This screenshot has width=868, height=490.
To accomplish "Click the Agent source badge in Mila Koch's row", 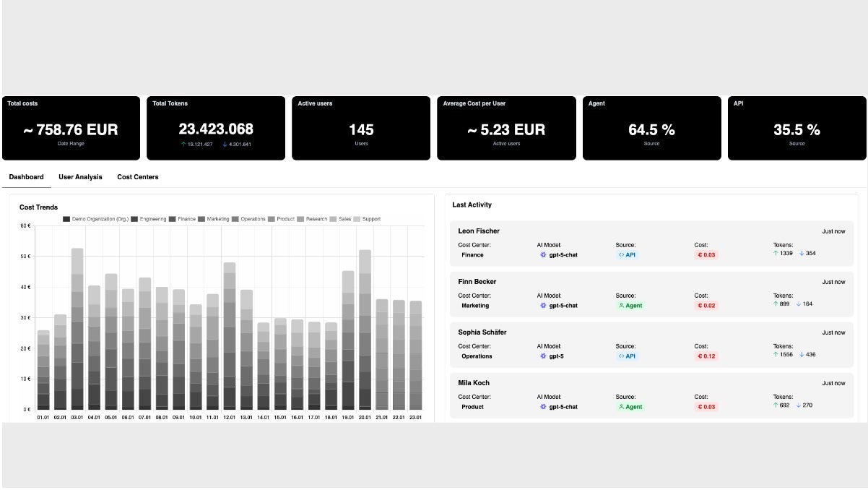I will (x=630, y=406).
